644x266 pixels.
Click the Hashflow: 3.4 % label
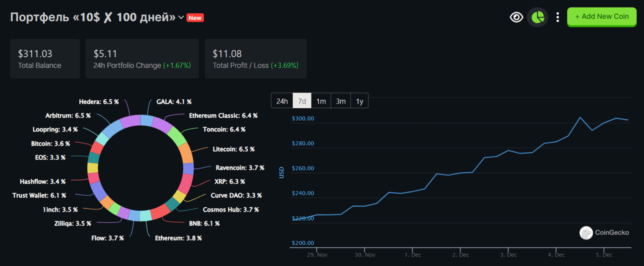click(x=43, y=181)
